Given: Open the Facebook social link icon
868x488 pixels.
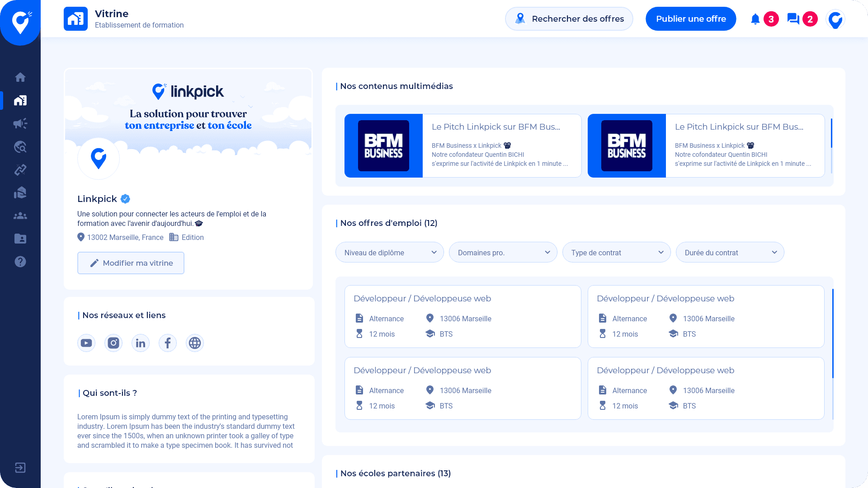Looking at the screenshot, I should coord(168,343).
